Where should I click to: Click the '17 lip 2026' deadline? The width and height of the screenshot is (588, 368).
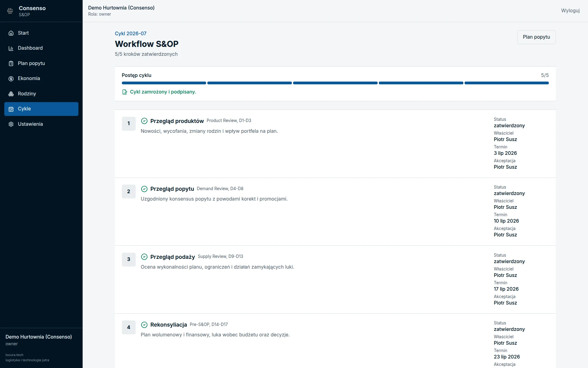pyautogui.click(x=506, y=289)
